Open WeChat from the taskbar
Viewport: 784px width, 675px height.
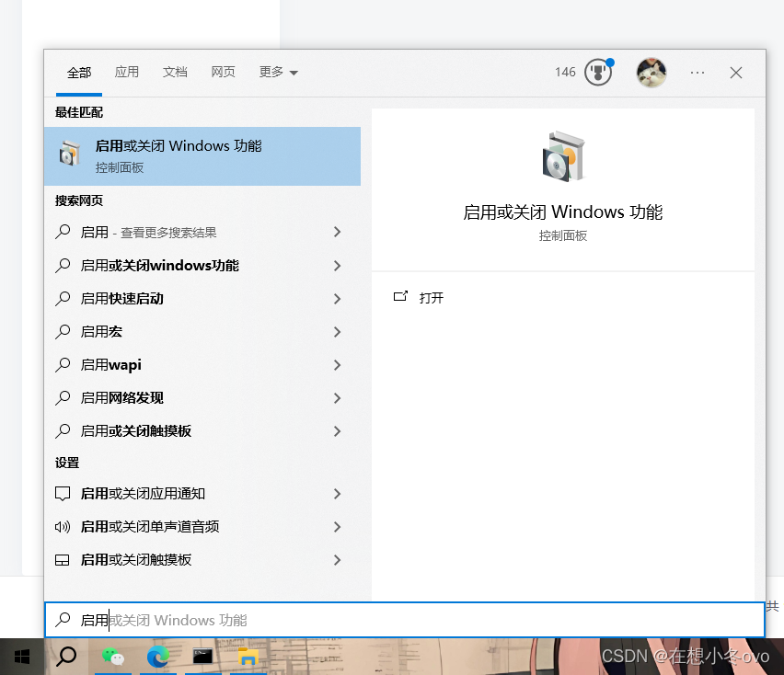tap(113, 657)
